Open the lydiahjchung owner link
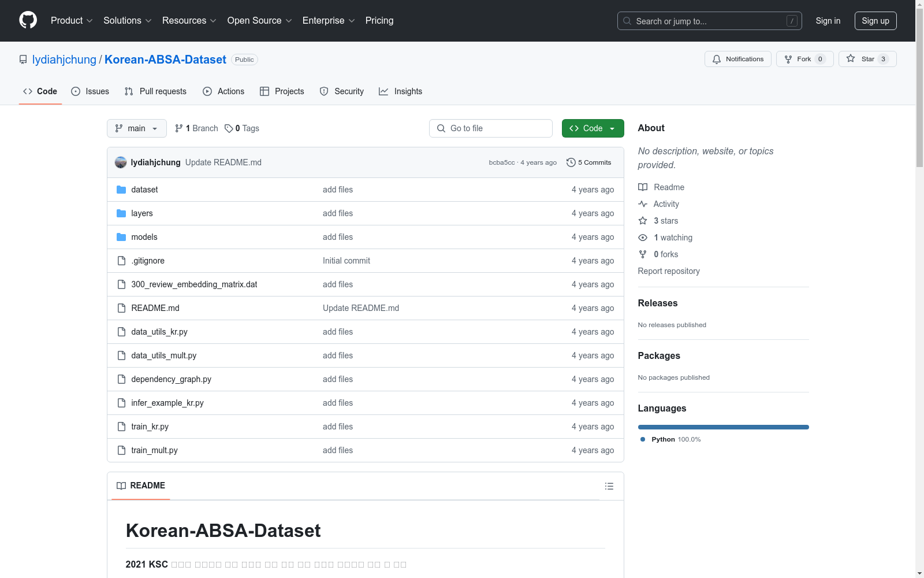The image size is (924, 578). [64, 60]
